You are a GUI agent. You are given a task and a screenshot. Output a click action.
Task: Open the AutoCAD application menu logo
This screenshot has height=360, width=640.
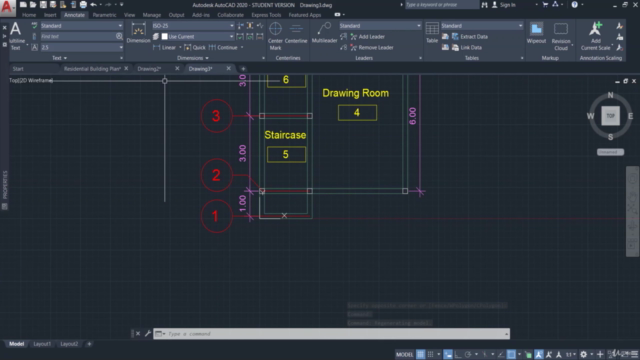pos(7,7)
